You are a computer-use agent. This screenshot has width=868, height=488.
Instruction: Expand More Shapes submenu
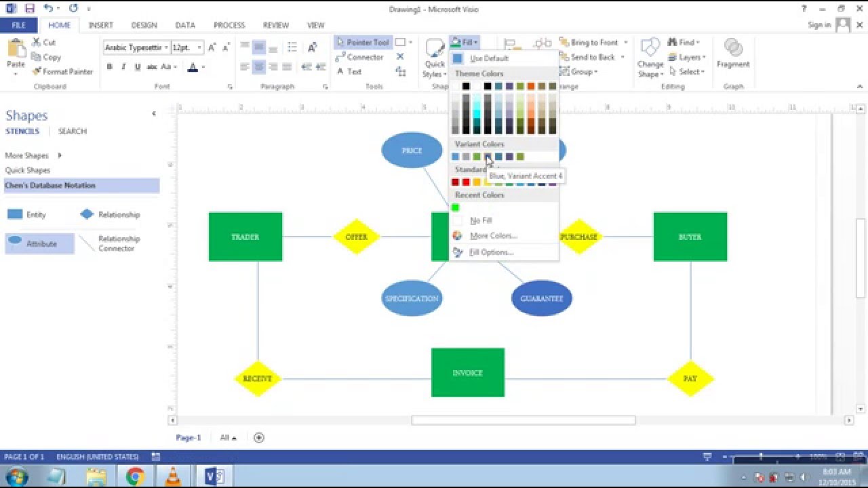coord(33,155)
